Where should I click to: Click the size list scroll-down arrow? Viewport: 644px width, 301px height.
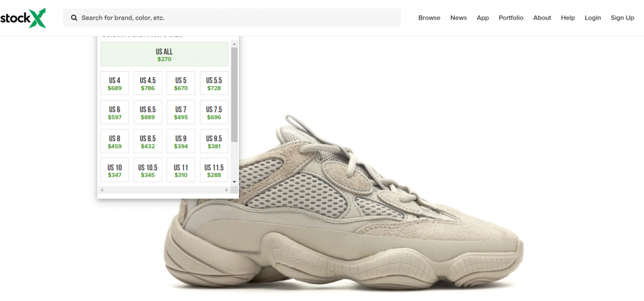tap(235, 182)
